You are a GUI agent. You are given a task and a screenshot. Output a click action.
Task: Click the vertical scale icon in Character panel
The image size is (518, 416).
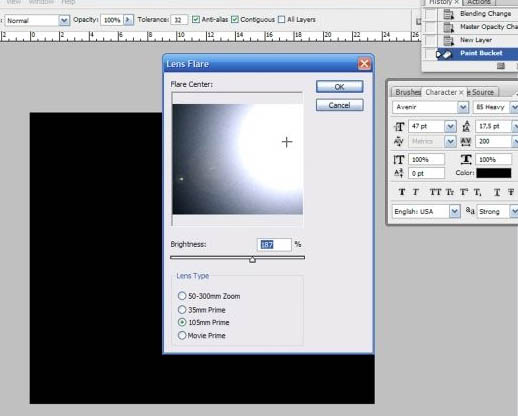pyautogui.click(x=399, y=160)
